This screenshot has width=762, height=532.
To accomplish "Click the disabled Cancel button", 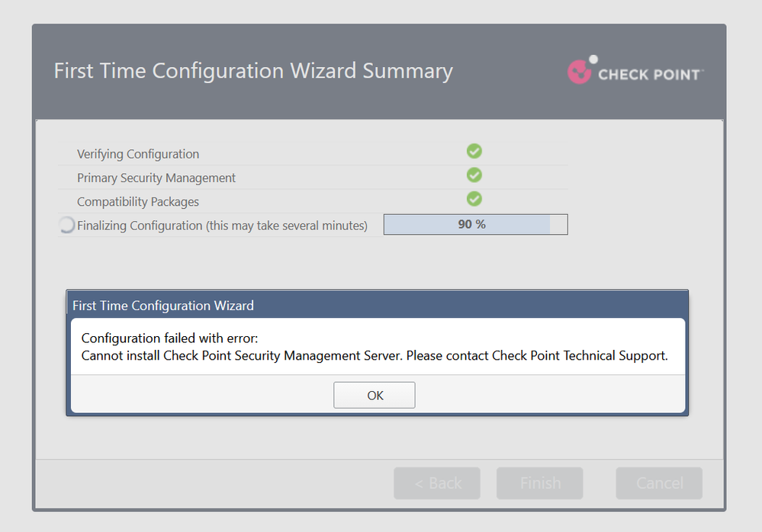I will coord(659,483).
